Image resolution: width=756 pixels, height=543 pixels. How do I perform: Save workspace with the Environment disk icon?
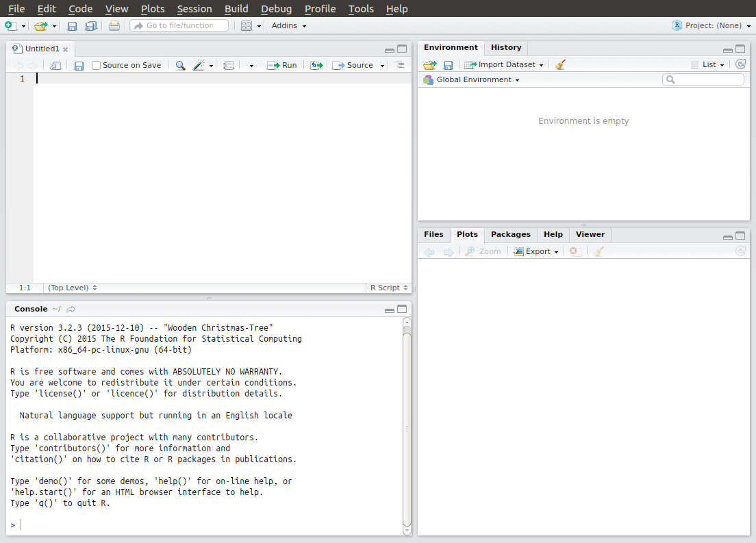click(448, 65)
